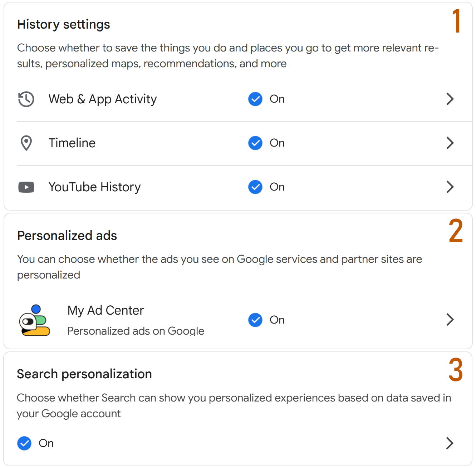Click the blue checkmark in YouTube History row
The width and height of the screenshot is (476, 468).
point(255,187)
